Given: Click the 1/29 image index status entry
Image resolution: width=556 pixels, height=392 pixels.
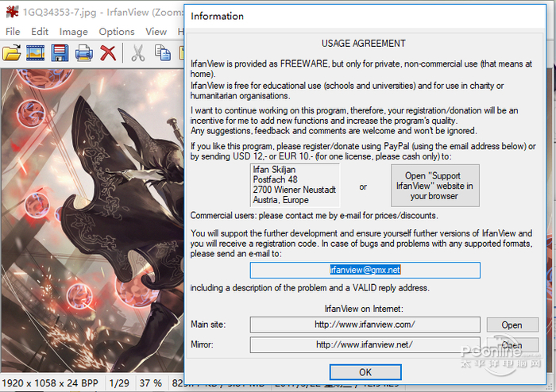Looking at the screenshot, I should (x=119, y=383).
